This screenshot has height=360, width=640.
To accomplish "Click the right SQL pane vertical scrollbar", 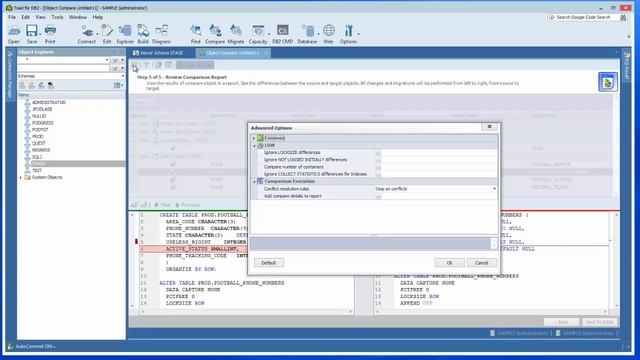I will 616,260.
